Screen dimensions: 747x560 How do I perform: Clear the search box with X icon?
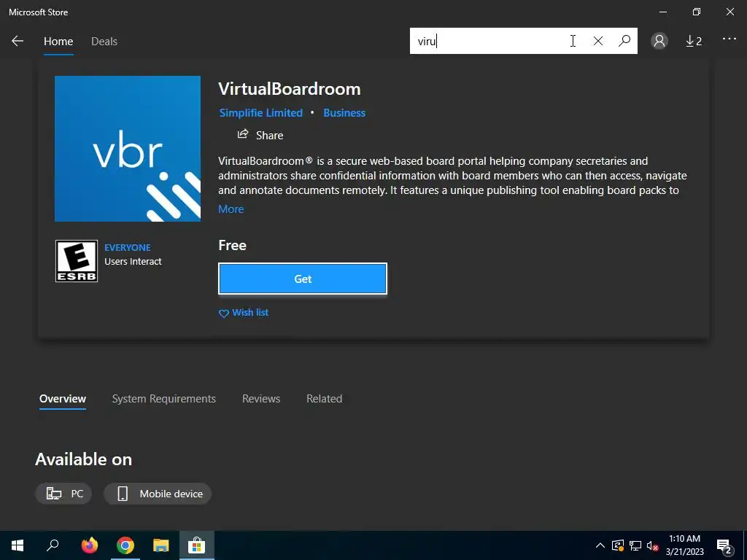[x=598, y=41]
